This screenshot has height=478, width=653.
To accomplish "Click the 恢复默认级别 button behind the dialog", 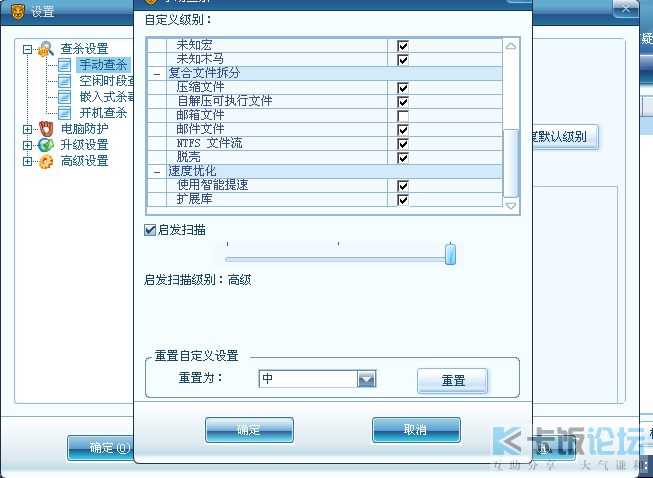I will [565, 137].
